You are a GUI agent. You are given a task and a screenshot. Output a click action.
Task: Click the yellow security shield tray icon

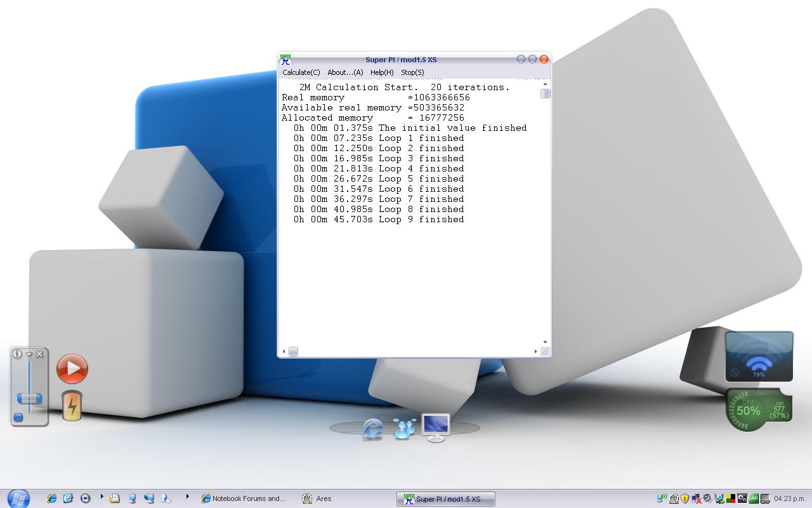point(684,498)
